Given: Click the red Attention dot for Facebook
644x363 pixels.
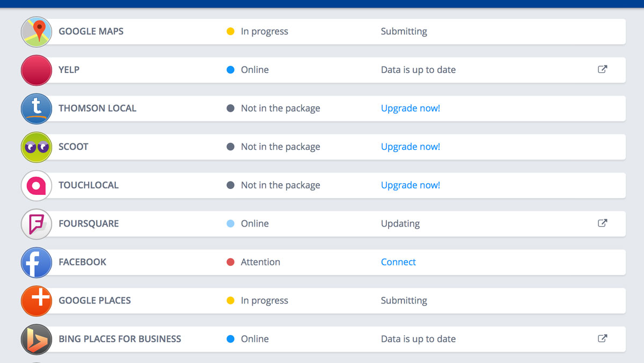Looking at the screenshot, I should click(x=231, y=262).
